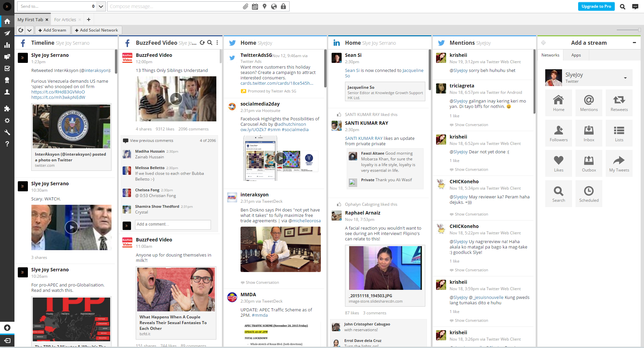Add Twitter Scheduled stream
The height and width of the screenshot is (348, 644).
589,194
